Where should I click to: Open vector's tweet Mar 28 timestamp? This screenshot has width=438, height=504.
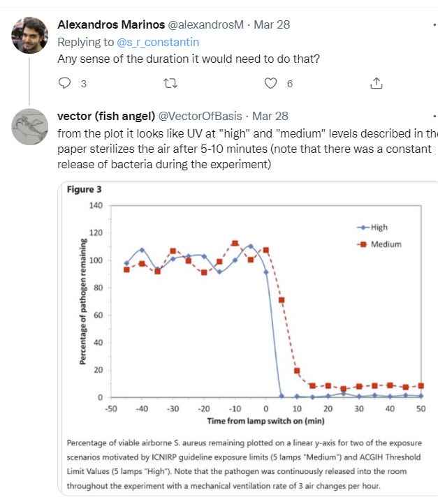click(x=270, y=116)
